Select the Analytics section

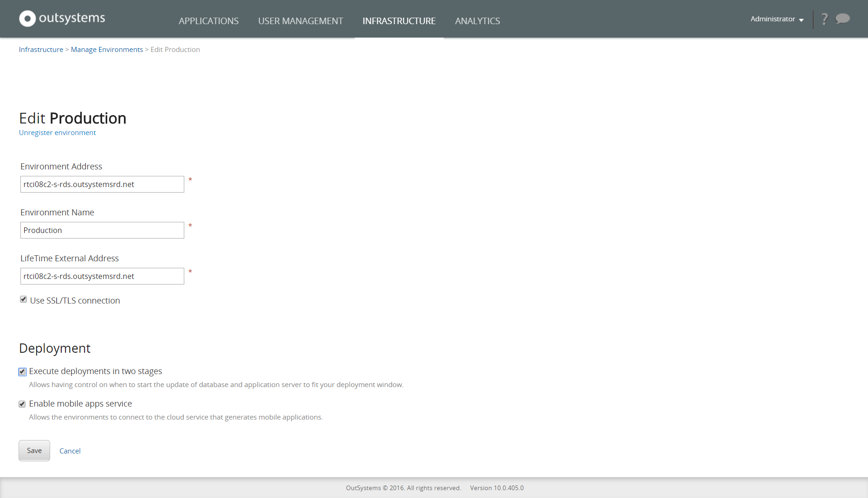click(478, 21)
